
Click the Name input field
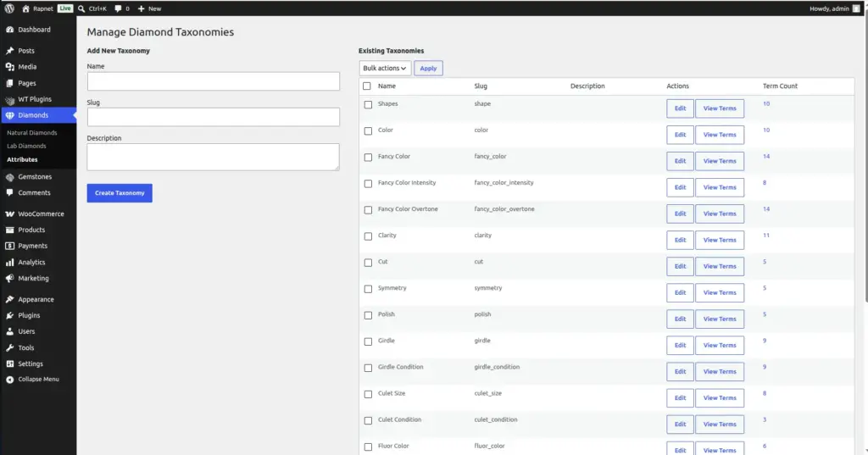(213, 81)
